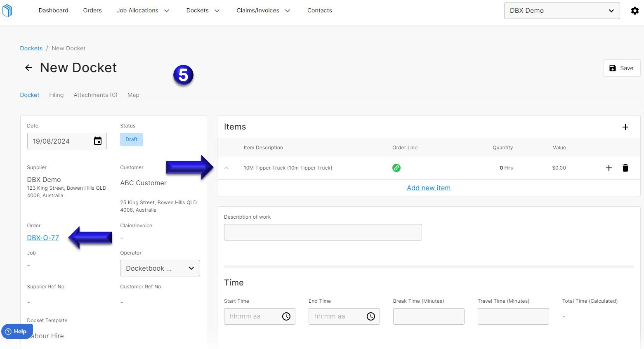Click the Docketbook logo icon
This screenshot has height=349, width=644.
[7, 11]
